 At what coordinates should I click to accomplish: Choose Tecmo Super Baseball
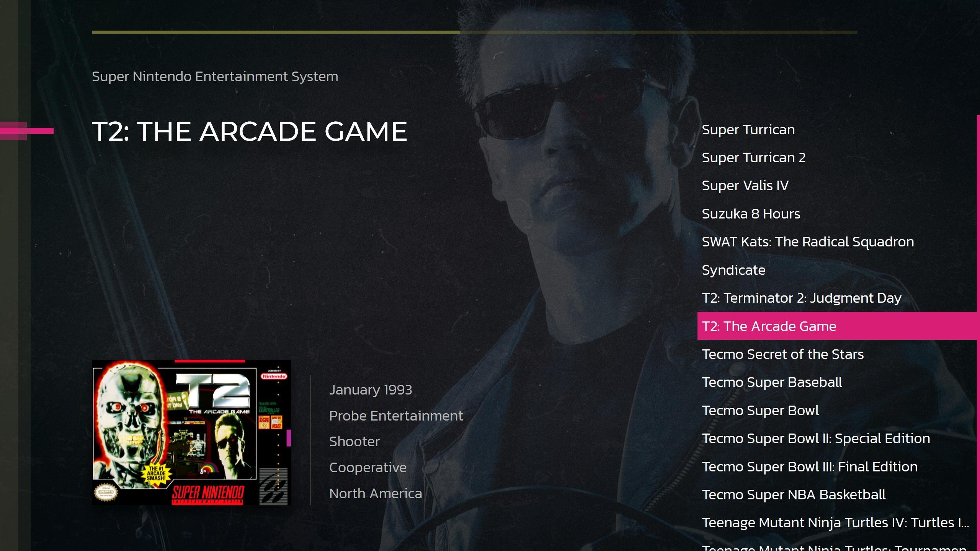pos(772,382)
